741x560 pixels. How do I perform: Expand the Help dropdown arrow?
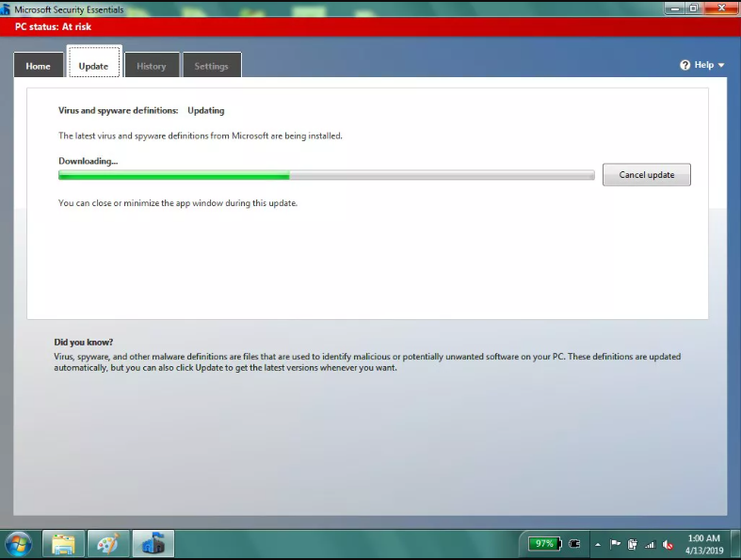click(x=721, y=65)
